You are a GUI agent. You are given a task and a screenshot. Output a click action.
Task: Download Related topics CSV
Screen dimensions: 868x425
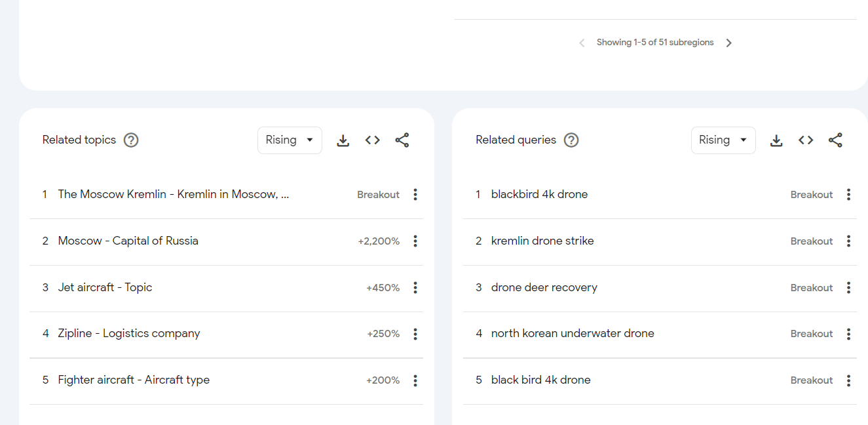[x=343, y=140]
